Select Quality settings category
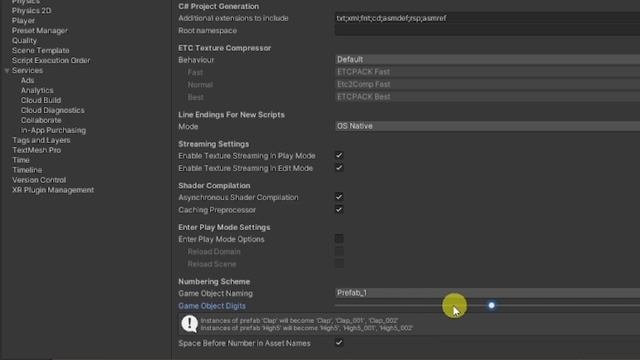This screenshot has height=360, width=640. point(24,40)
